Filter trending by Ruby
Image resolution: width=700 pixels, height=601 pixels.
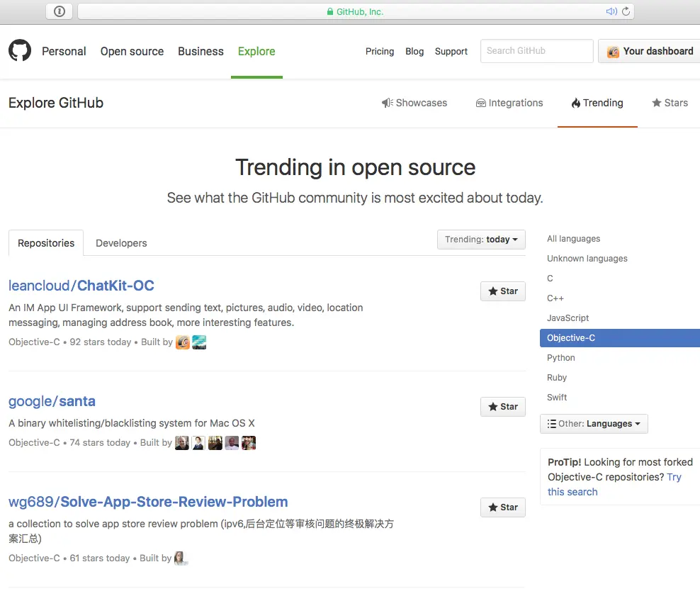pyautogui.click(x=557, y=377)
